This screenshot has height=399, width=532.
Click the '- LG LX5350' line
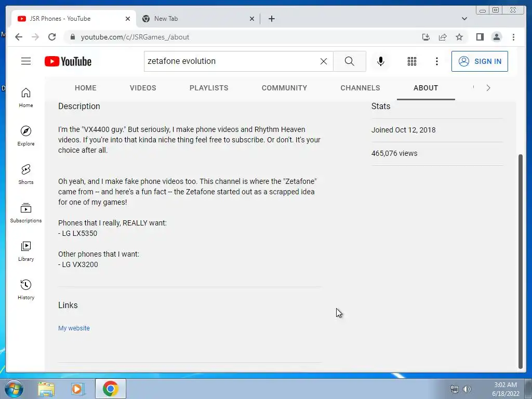pyautogui.click(x=78, y=233)
